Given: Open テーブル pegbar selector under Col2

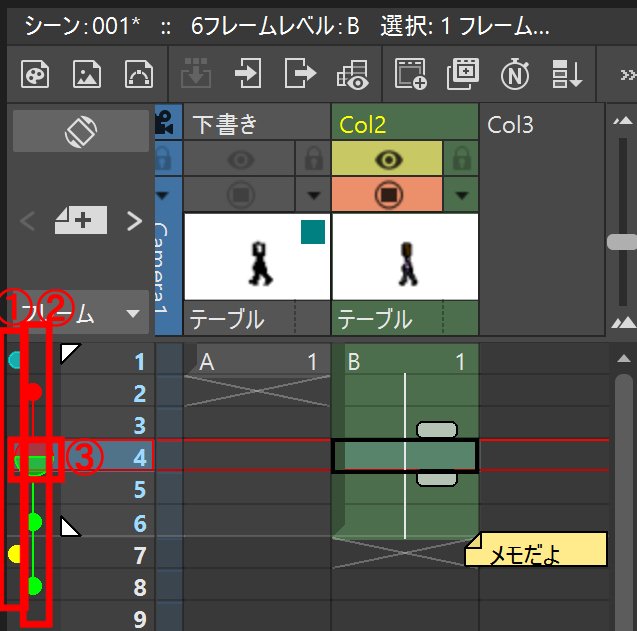Looking at the screenshot, I should pyautogui.click(x=388, y=318).
